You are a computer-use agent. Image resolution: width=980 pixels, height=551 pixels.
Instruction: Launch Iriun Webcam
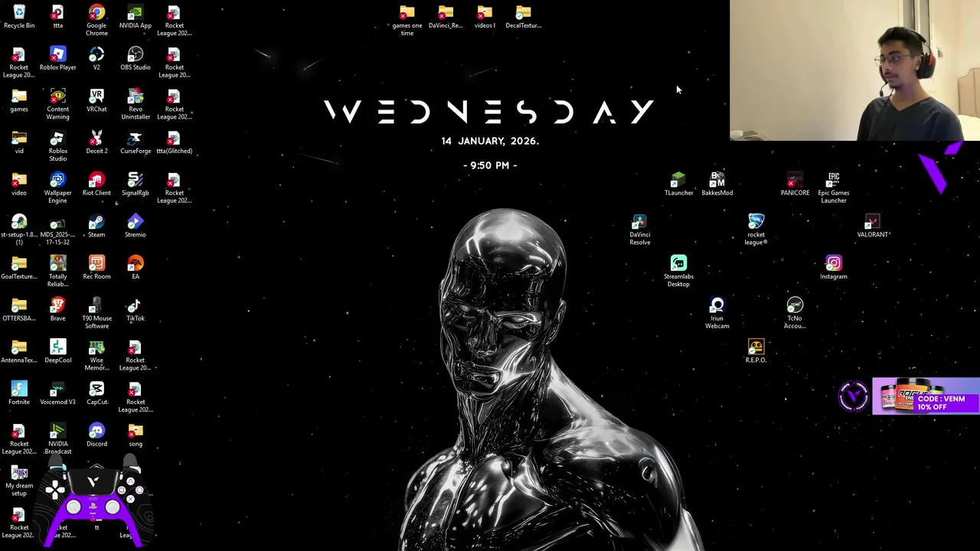tap(717, 314)
